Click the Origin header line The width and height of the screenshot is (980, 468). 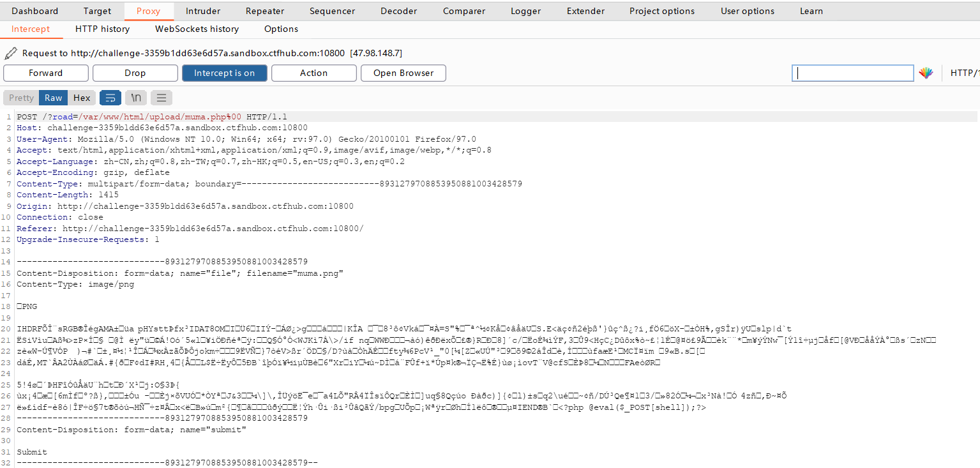(185, 206)
